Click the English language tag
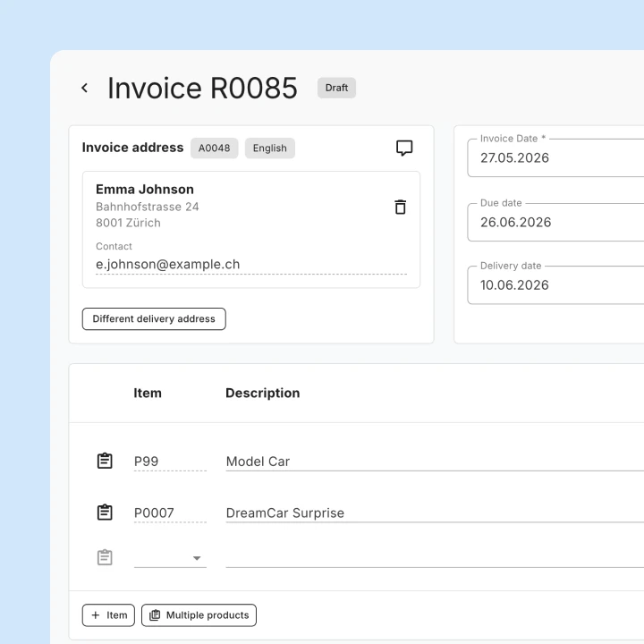Viewport: 644px width, 644px height. point(270,148)
